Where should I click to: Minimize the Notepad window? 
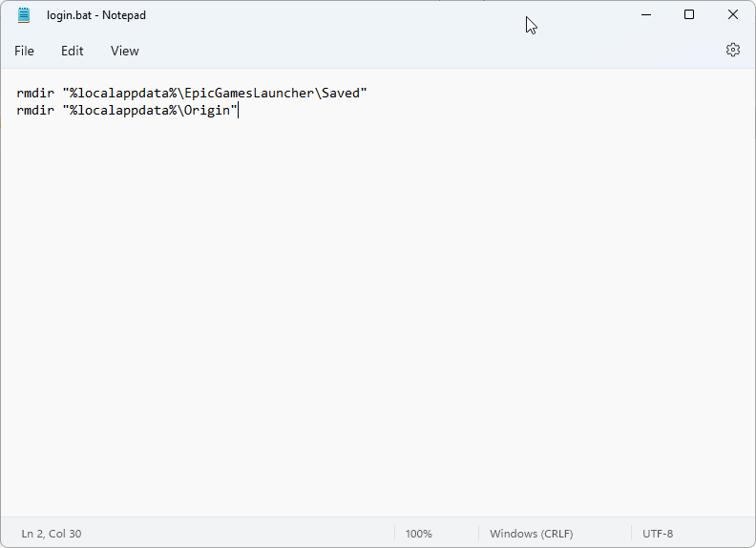pos(645,15)
